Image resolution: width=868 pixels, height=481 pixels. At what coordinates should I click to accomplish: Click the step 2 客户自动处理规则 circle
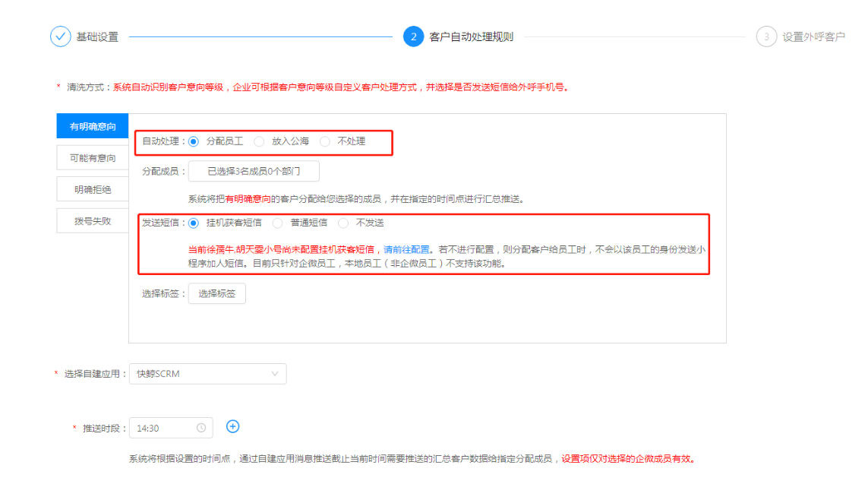(x=413, y=36)
